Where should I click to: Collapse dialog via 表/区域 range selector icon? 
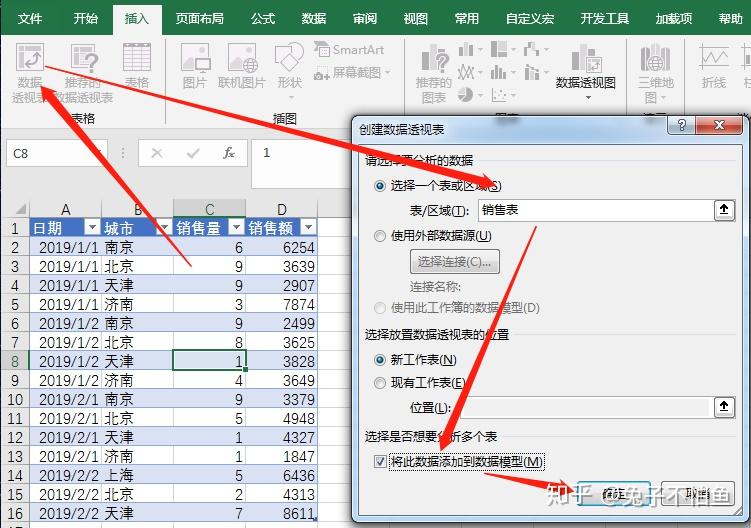click(724, 210)
